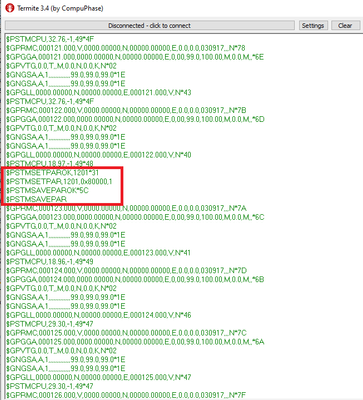Click the $GPGLL line ending with 000122.000,V,N*40
This screenshot has width=363, height=400.
99,155
